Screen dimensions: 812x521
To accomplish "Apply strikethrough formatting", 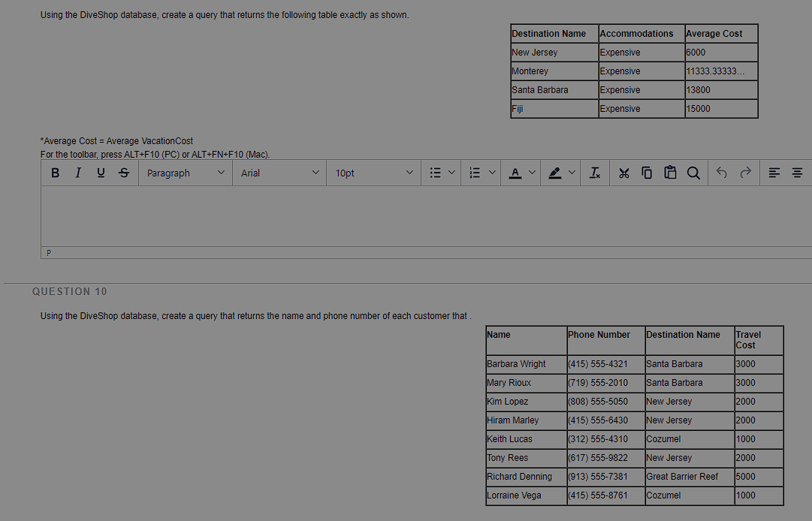I will pyautogui.click(x=123, y=173).
